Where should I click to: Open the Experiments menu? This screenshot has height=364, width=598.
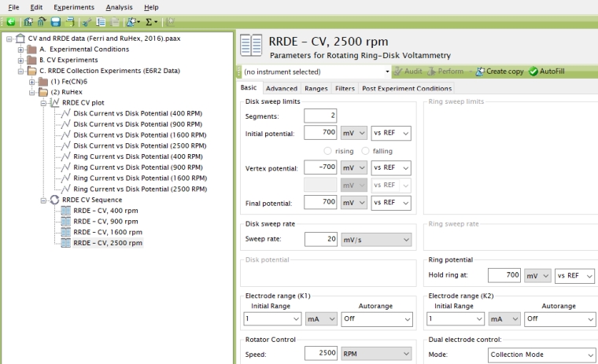coord(73,7)
